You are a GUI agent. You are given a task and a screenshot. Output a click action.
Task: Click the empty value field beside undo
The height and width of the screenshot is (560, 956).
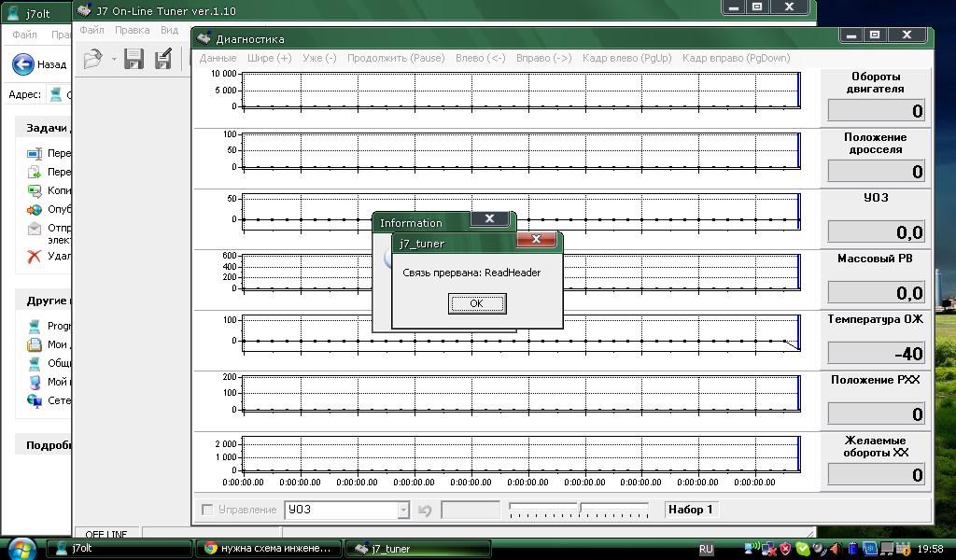click(470, 510)
